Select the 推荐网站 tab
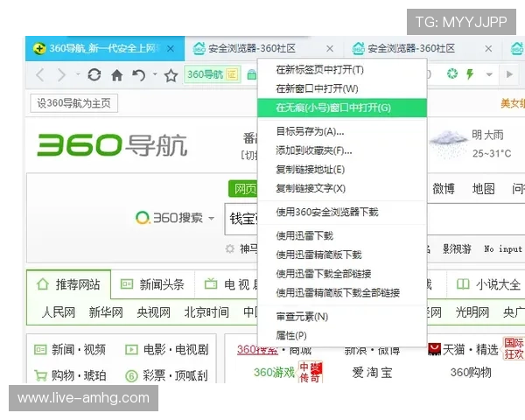 tap(68, 284)
